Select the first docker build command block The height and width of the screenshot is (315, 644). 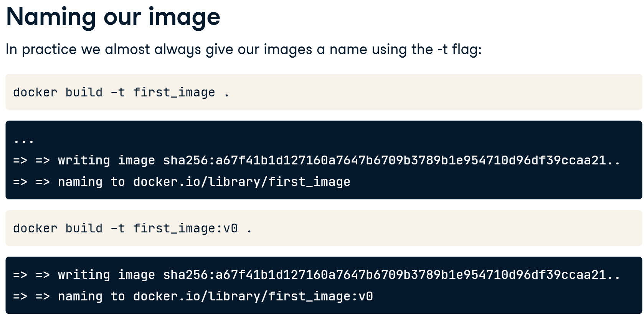pyautogui.click(x=324, y=92)
